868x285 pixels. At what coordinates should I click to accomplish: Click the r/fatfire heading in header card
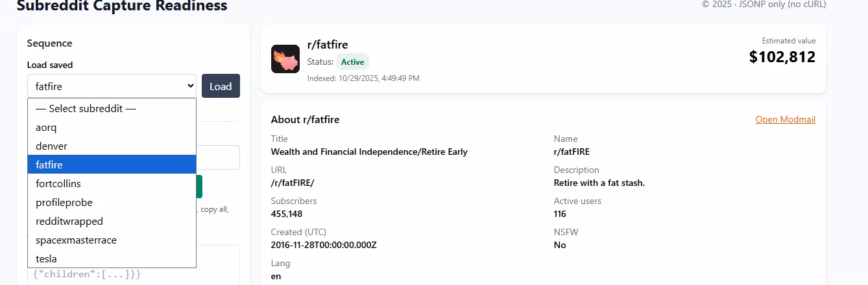click(328, 45)
